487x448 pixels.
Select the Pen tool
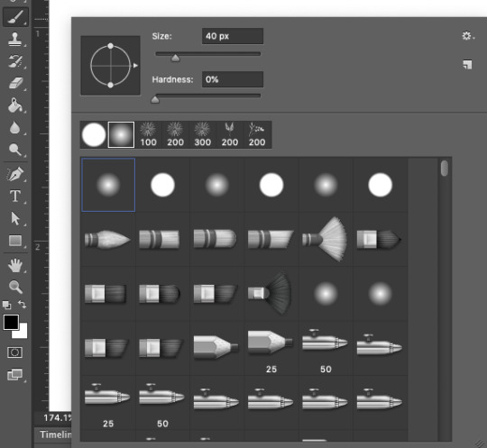[x=15, y=174]
